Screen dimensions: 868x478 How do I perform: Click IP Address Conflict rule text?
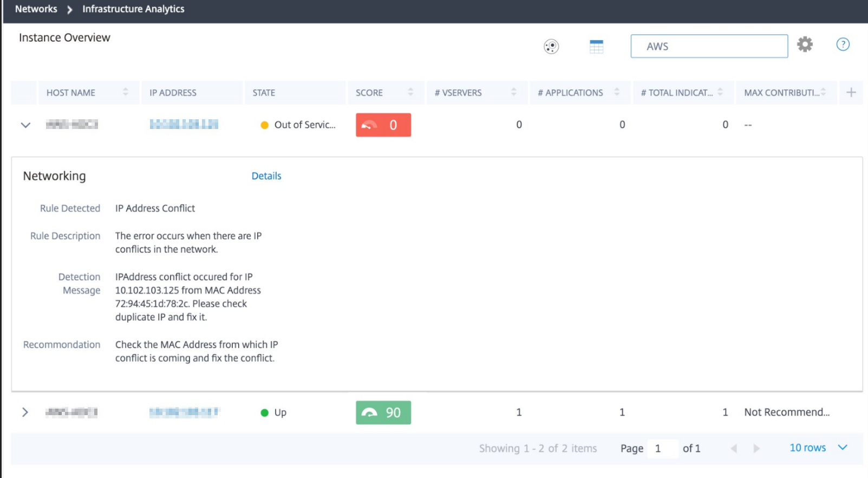[x=155, y=208]
